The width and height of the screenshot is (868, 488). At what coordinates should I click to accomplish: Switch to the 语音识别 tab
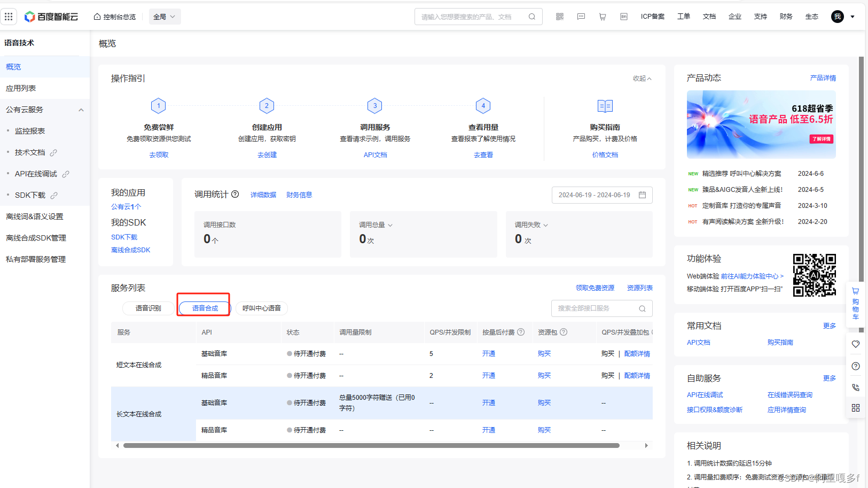tap(148, 308)
